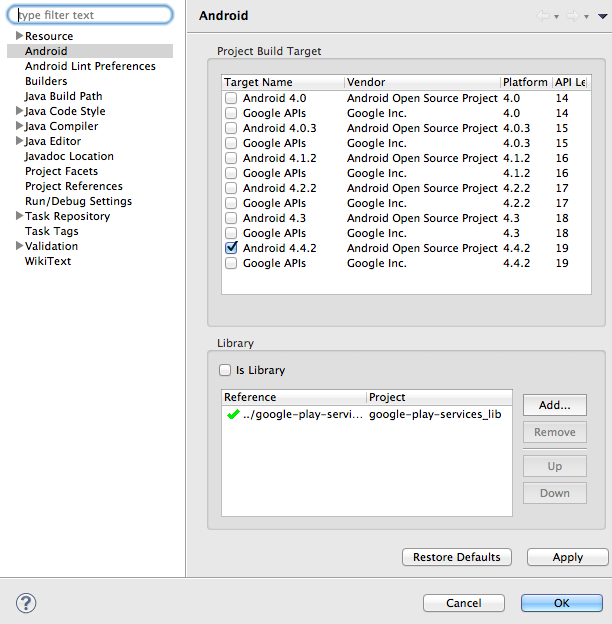The image size is (612, 624).
Task: Check Google APIs 4.3 target checkbox
Action: (231, 233)
